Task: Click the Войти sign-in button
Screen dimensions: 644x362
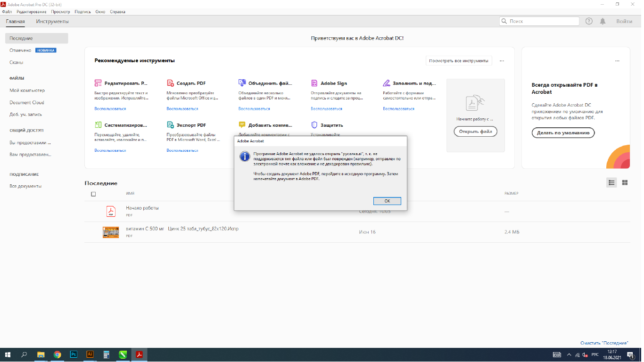Action: [624, 21]
